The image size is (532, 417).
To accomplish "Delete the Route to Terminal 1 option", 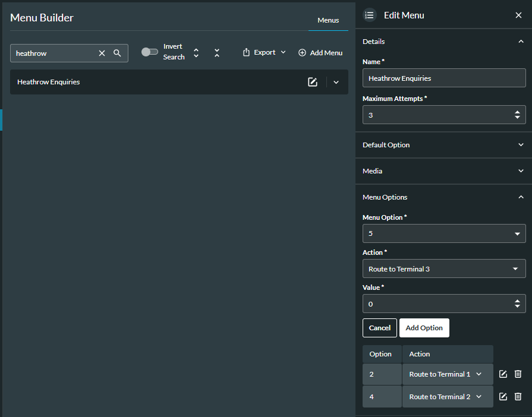I will [x=518, y=374].
